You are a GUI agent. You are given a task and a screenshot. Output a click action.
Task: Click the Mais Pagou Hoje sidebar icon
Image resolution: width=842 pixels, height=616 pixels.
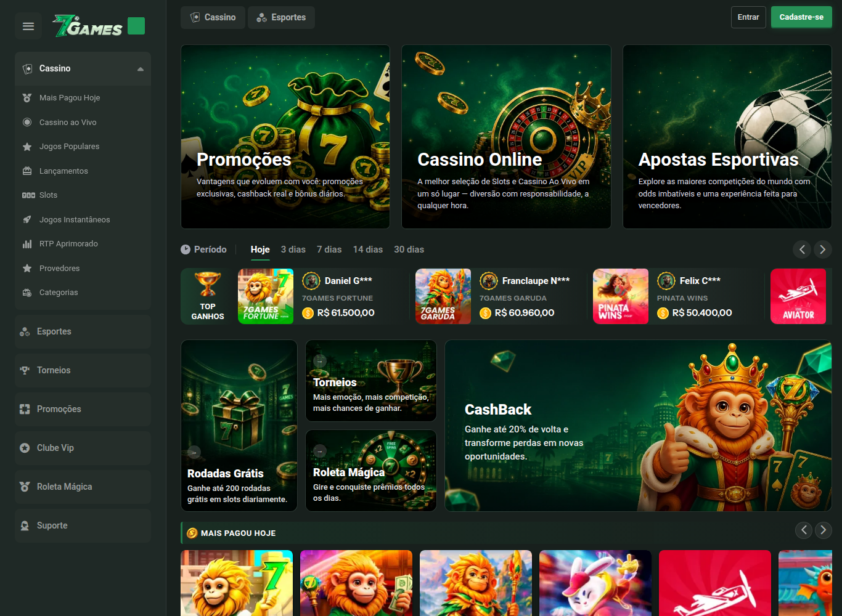pos(27,98)
